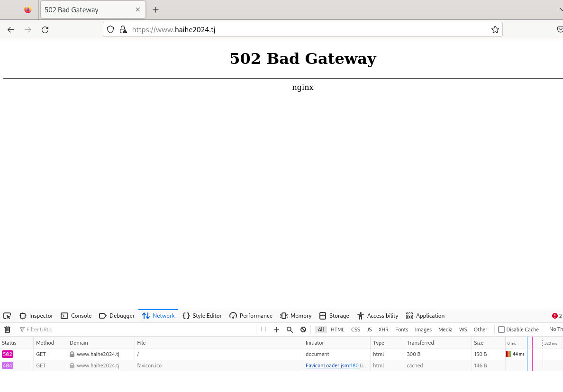The image size is (563, 392).
Task: Focus the Filter URLs input field
Action: click(x=136, y=330)
